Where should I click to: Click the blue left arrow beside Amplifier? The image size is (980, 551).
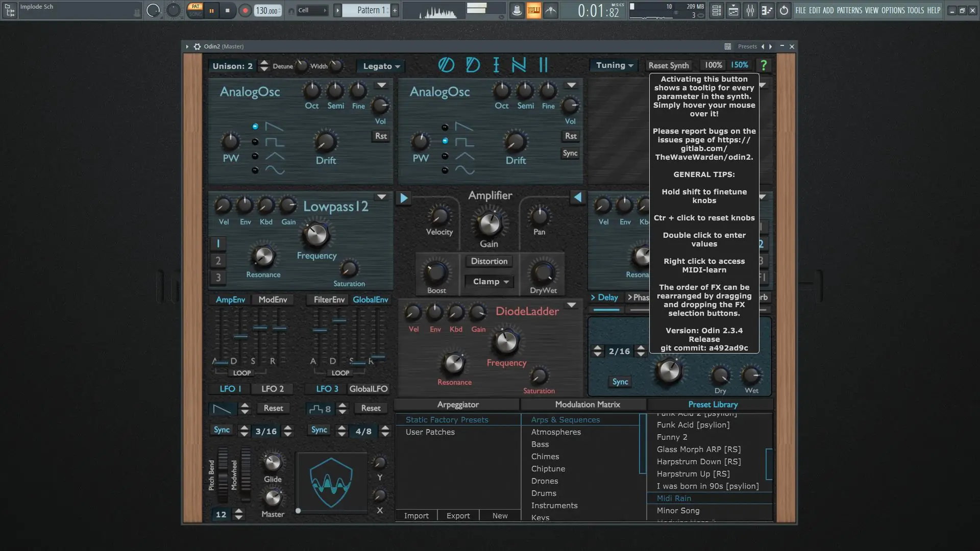point(577,197)
